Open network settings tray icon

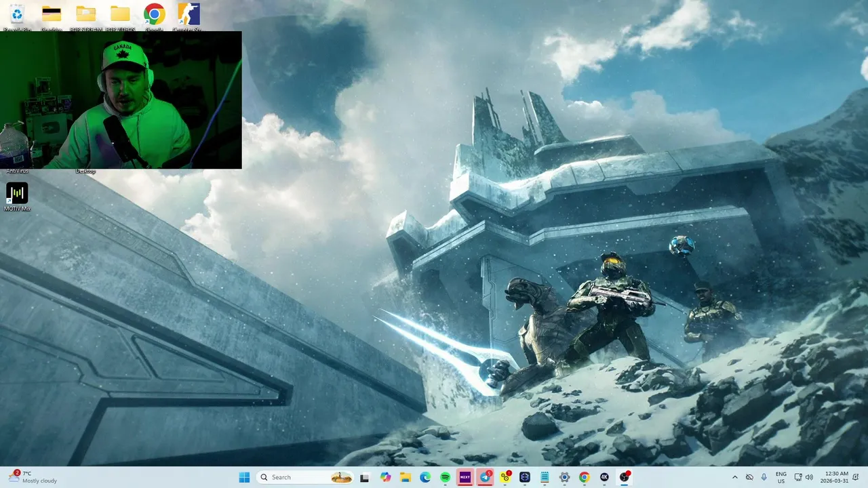(799, 477)
